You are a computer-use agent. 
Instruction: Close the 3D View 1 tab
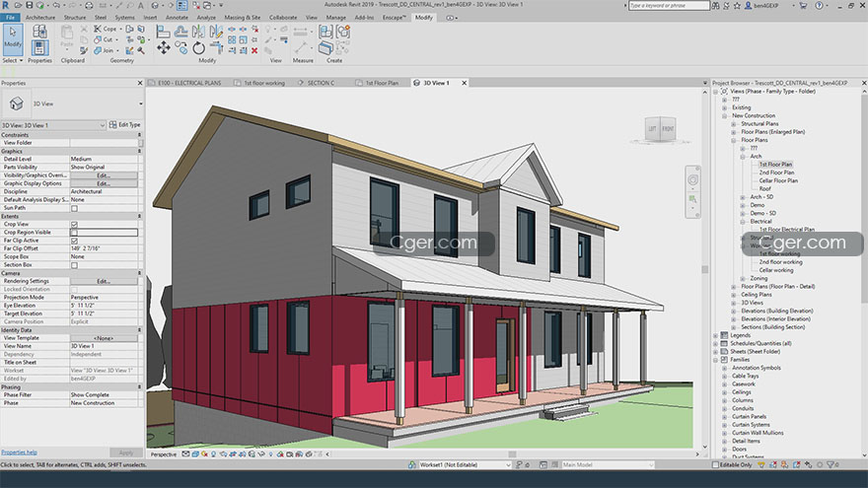[465, 83]
